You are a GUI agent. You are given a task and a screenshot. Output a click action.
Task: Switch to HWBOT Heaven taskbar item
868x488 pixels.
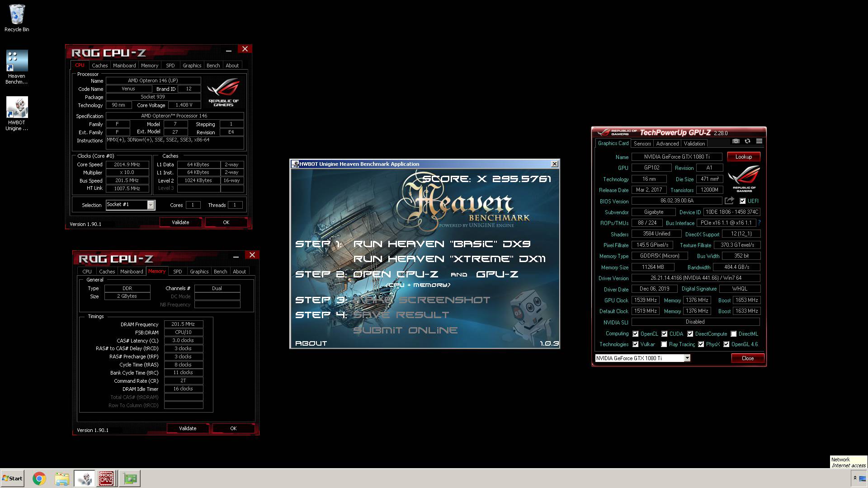tap(85, 479)
